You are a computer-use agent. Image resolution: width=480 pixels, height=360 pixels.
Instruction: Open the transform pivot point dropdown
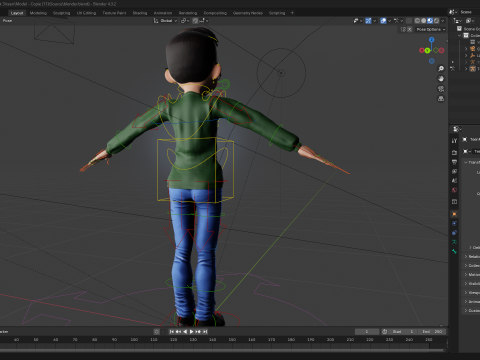pyautogui.click(x=185, y=21)
